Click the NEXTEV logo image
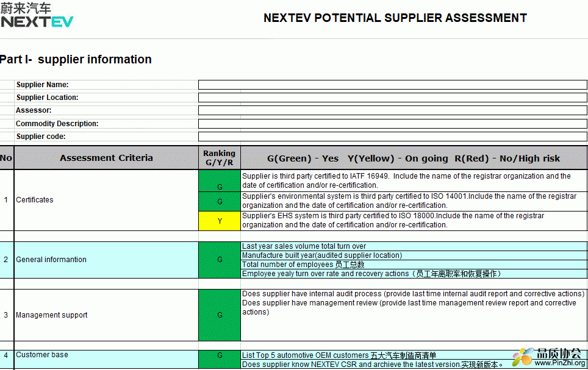This screenshot has height=370, width=588. 37,15
